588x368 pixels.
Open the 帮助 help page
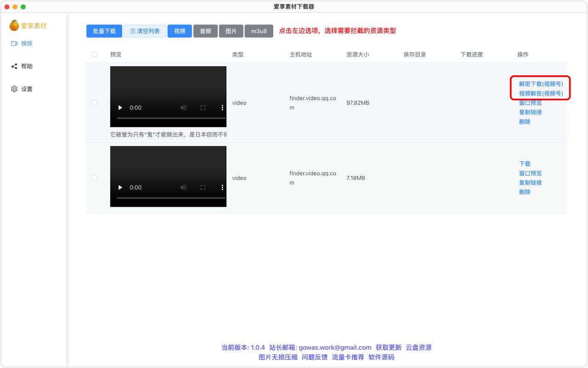coord(22,66)
